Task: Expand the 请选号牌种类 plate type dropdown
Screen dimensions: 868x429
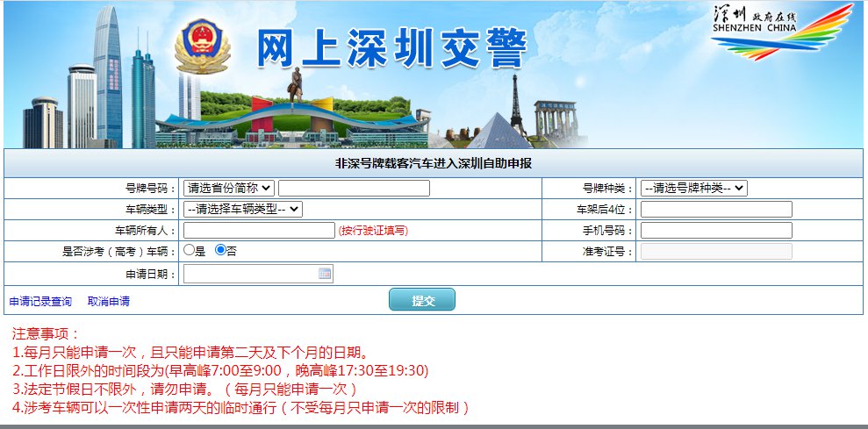Action: point(693,188)
